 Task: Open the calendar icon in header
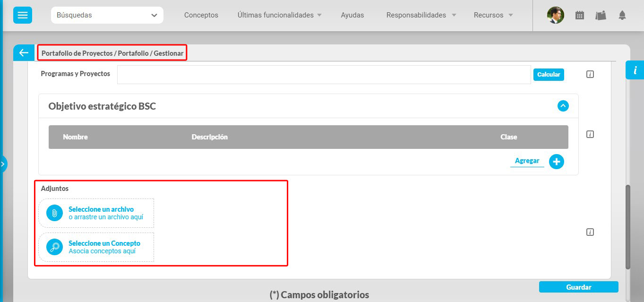point(579,15)
